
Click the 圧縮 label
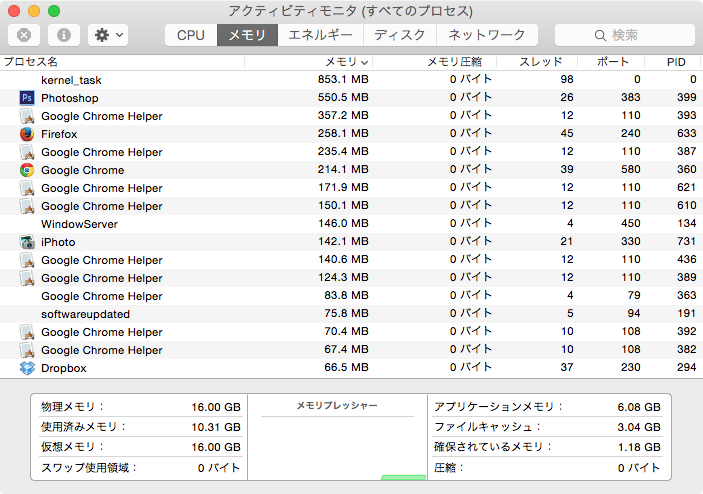click(448, 468)
